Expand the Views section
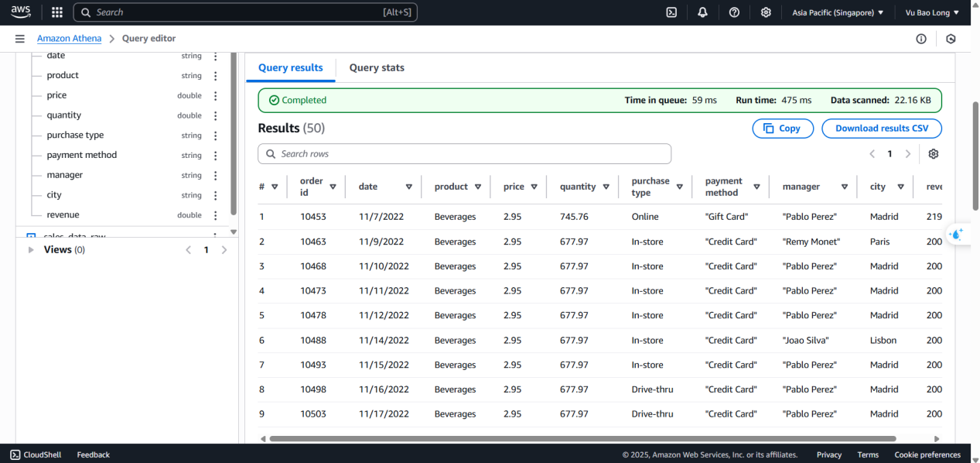980x463 pixels. (x=31, y=250)
